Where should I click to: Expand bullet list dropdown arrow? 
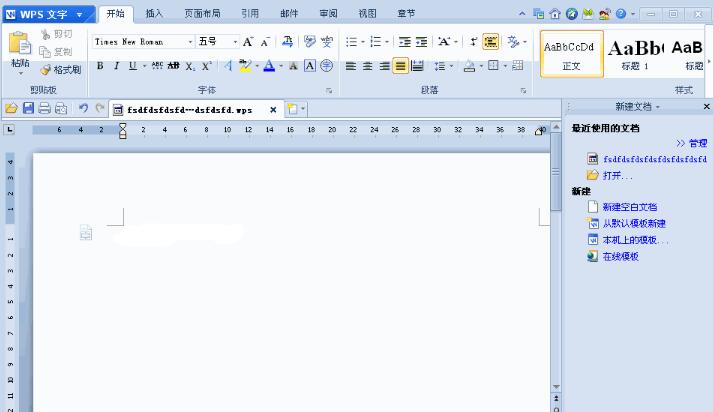[x=363, y=42]
